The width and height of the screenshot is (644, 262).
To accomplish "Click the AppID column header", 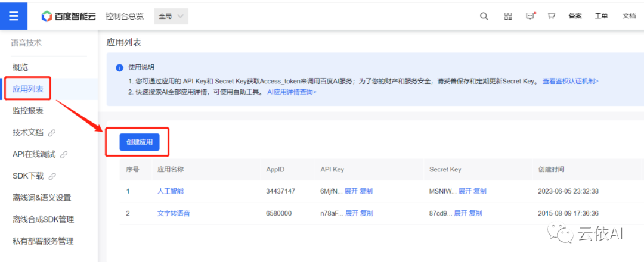I will click(x=275, y=169).
